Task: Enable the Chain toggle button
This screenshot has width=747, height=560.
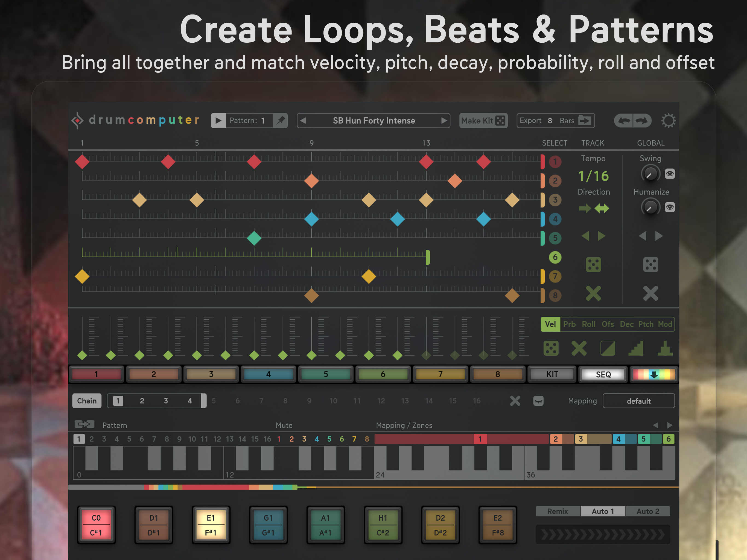Action: point(87,401)
